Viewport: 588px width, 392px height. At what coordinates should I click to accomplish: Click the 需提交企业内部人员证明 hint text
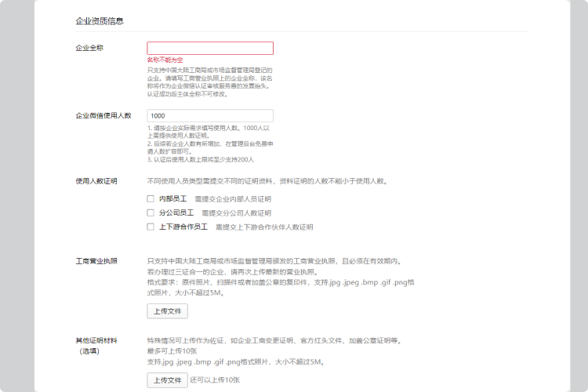click(233, 199)
